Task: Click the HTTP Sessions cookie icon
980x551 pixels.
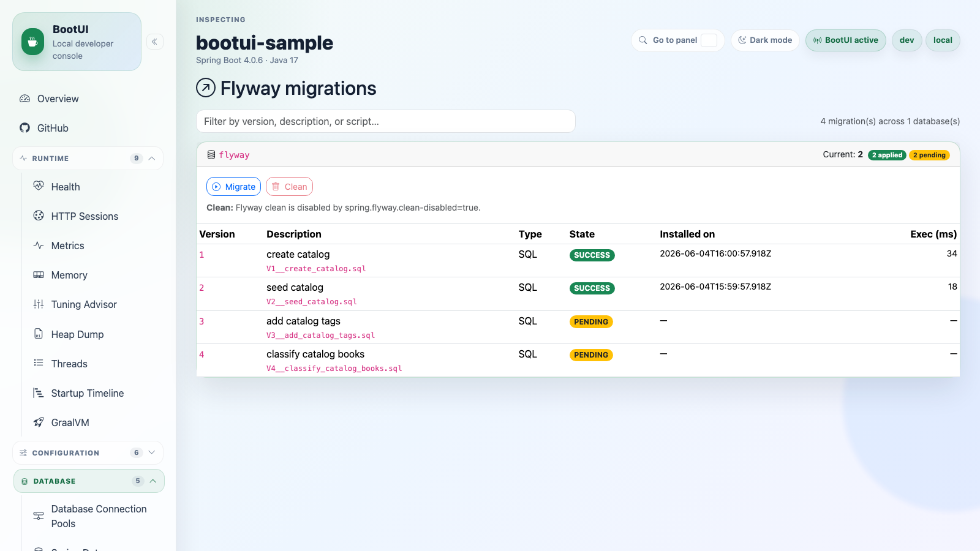Action: point(39,216)
